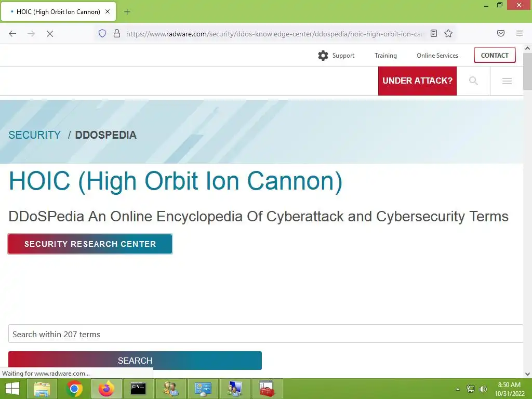Open the Support gear icon
This screenshot has height=399, width=532.
click(x=323, y=56)
